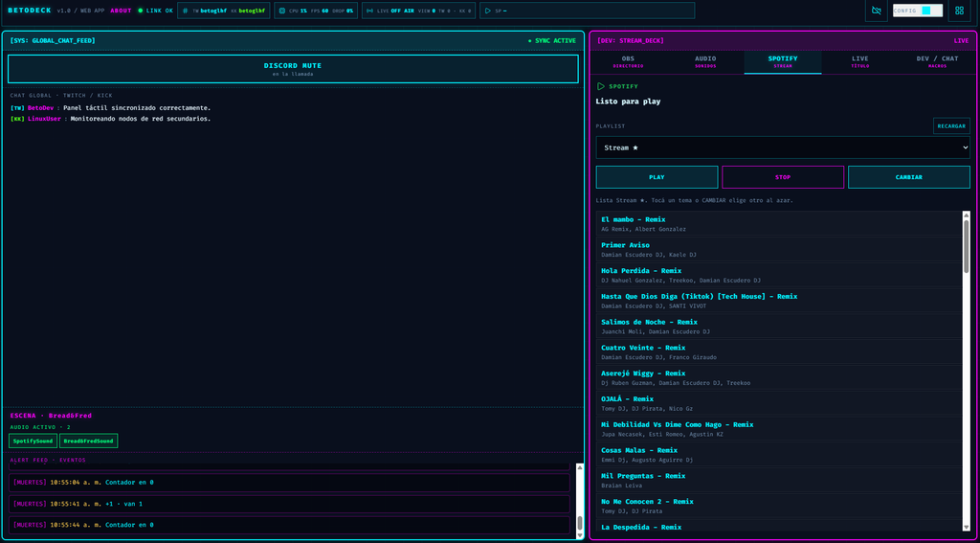Click the STOP button
980x543 pixels.
[783, 177]
